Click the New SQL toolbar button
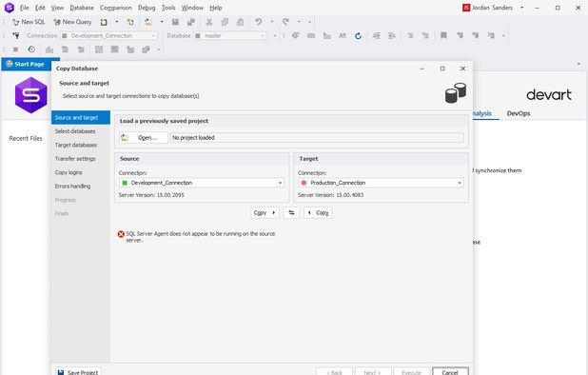The height and width of the screenshot is (375, 588). point(29,22)
